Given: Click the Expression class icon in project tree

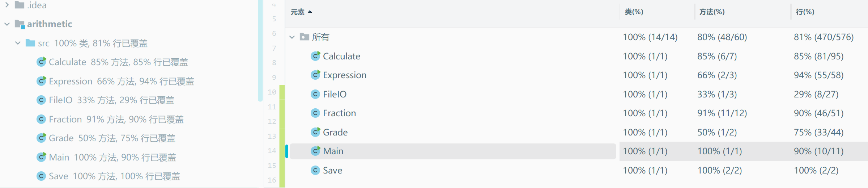Looking at the screenshot, I should pyautogui.click(x=42, y=81).
